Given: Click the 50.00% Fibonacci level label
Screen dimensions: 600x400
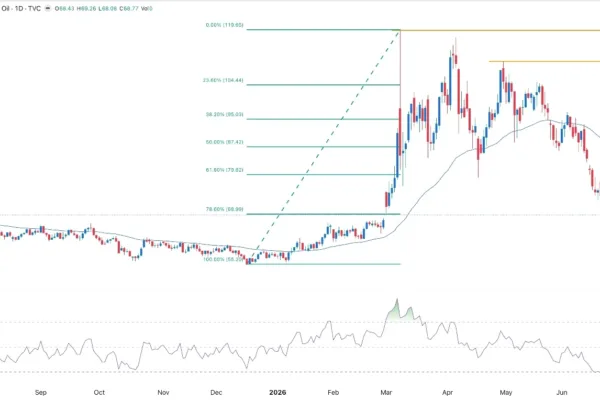Looking at the screenshot, I should tap(224, 142).
